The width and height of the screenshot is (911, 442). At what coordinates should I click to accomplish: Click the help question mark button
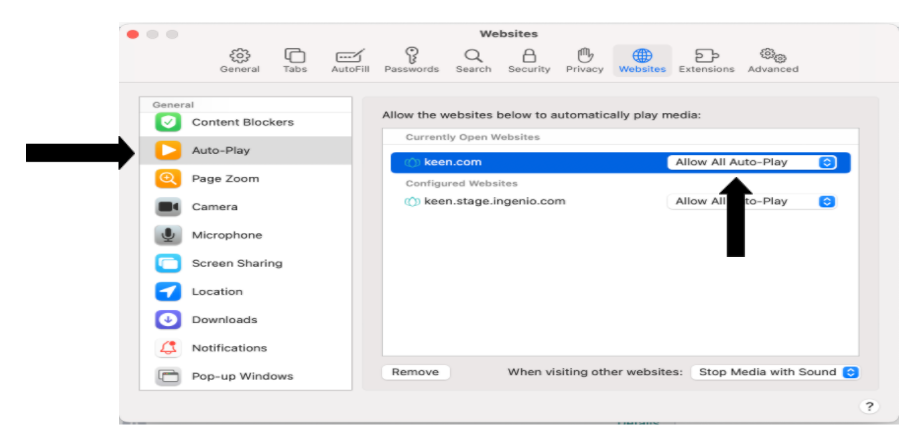tap(869, 406)
